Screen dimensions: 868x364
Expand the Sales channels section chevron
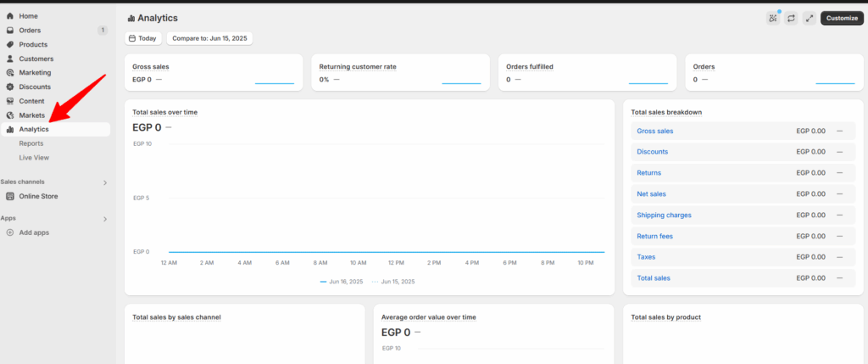coord(105,182)
